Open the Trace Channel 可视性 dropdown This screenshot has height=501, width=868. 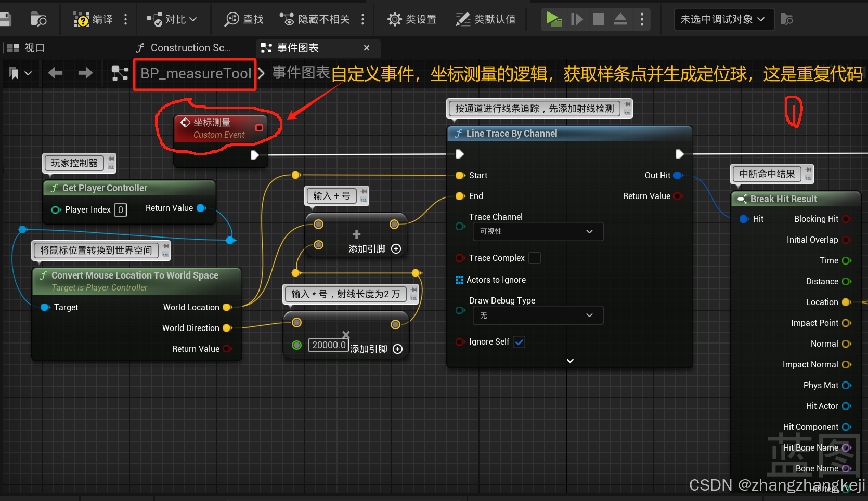(x=538, y=231)
